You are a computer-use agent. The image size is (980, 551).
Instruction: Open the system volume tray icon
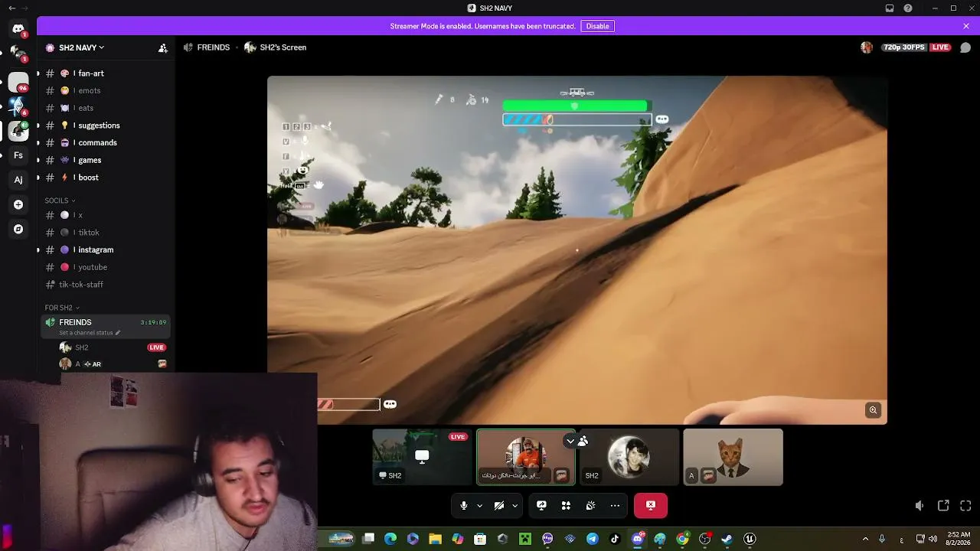[933, 539]
